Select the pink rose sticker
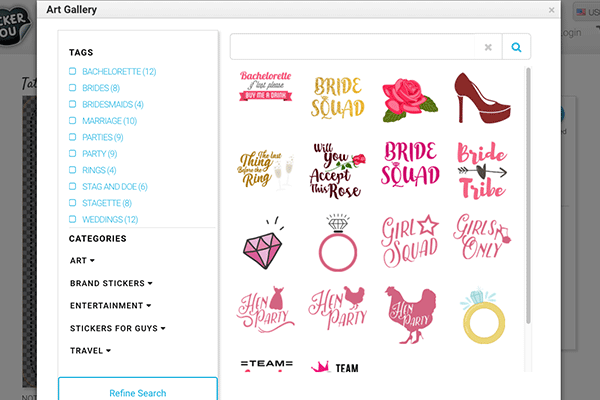Screen dimensions: 600x400 coord(409,94)
